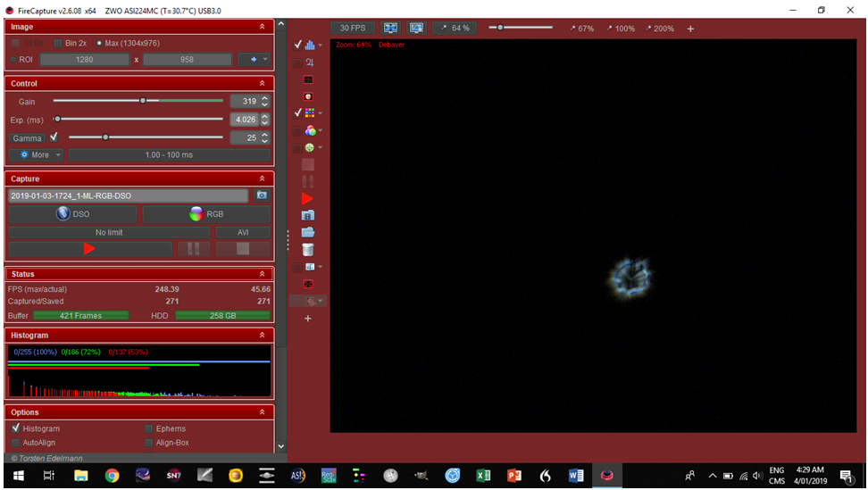The width and height of the screenshot is (868, 490).
Task: Enable the Align-Box option checkbox
Action: (149, 443)
